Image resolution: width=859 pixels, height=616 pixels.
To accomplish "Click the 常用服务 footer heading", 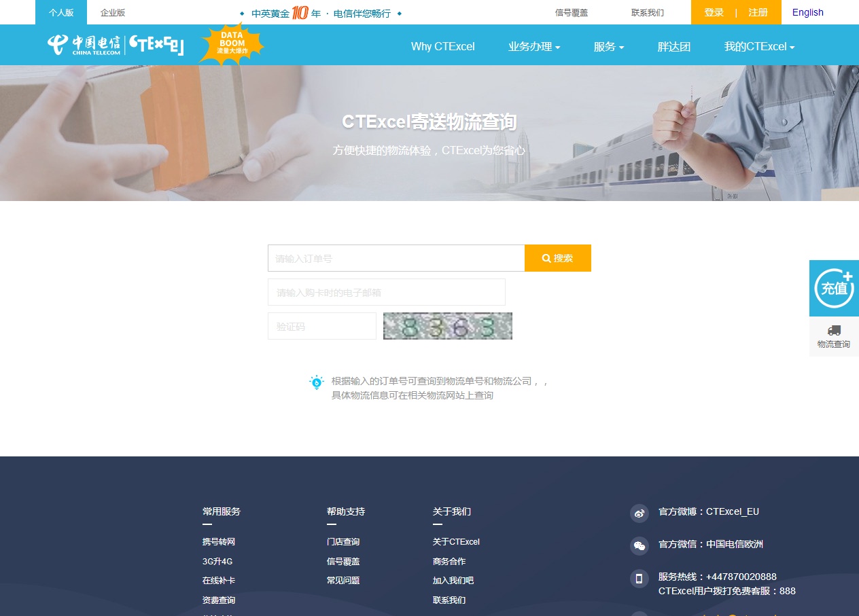I will tap(222, 511).
